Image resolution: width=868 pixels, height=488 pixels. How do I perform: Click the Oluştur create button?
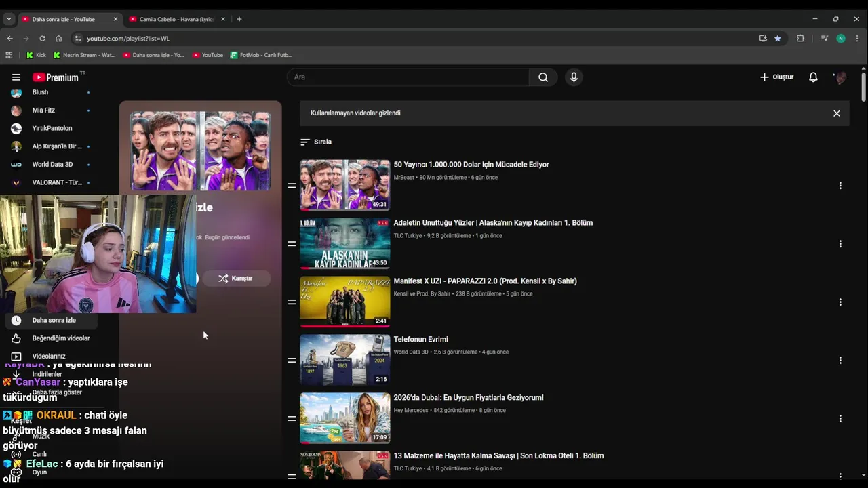(776, 77)
